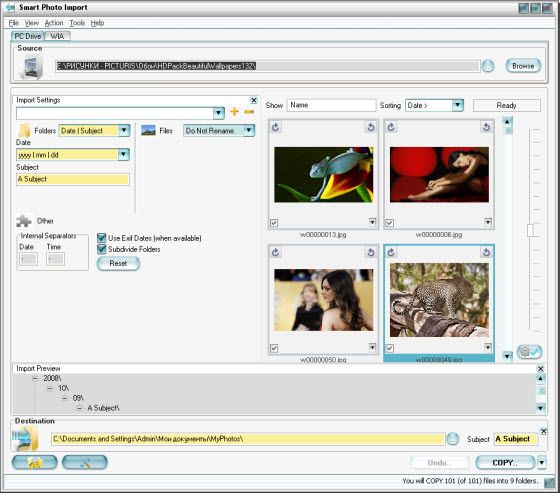This screenshot has width=560, height=493.
Task: Click the COPY button
Action: point(505,463)
